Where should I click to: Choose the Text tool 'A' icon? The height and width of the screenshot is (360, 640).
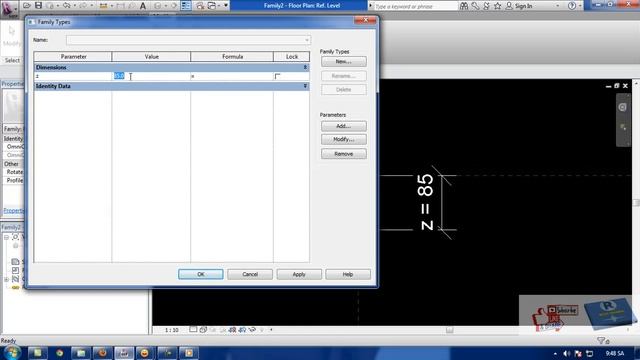pos(142,6)
